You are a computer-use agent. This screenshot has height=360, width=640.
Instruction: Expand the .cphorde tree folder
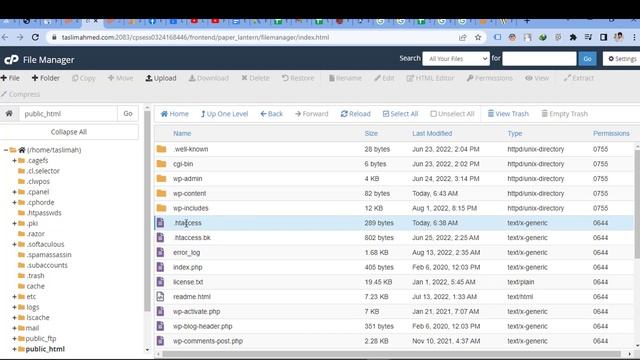[14, 202]
